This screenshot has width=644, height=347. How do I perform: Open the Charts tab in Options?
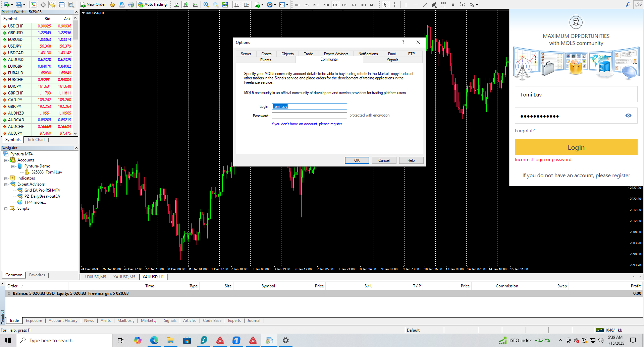[266, 54]
